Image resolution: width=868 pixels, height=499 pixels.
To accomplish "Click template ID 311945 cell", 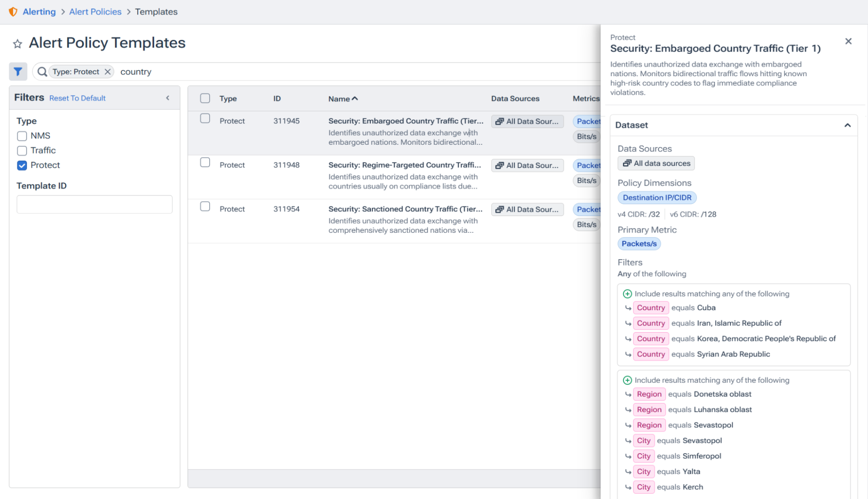I will [x=287, y=121].
